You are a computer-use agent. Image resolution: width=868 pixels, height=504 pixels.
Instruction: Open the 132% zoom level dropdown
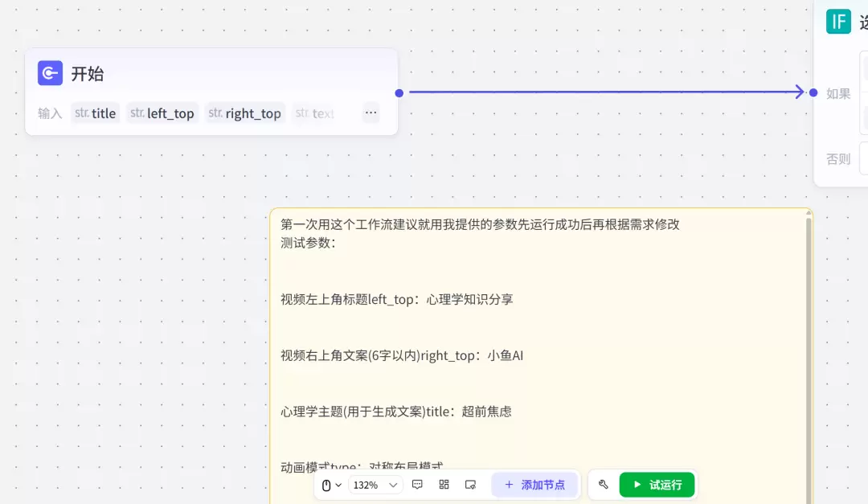[374, 485]
